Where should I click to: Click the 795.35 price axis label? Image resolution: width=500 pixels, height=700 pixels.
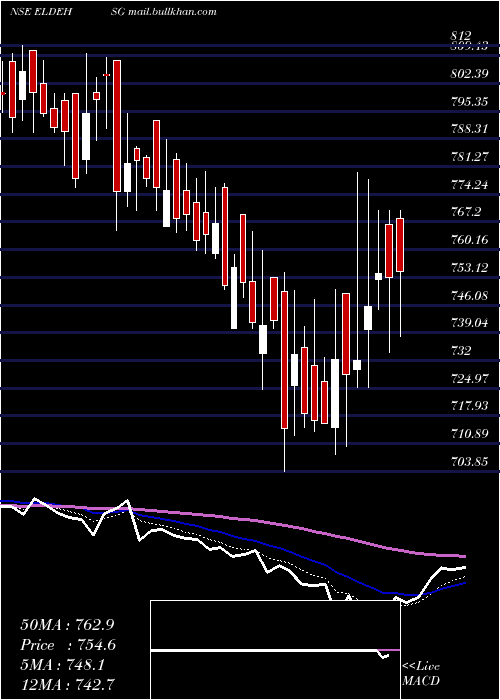point(469,102)
